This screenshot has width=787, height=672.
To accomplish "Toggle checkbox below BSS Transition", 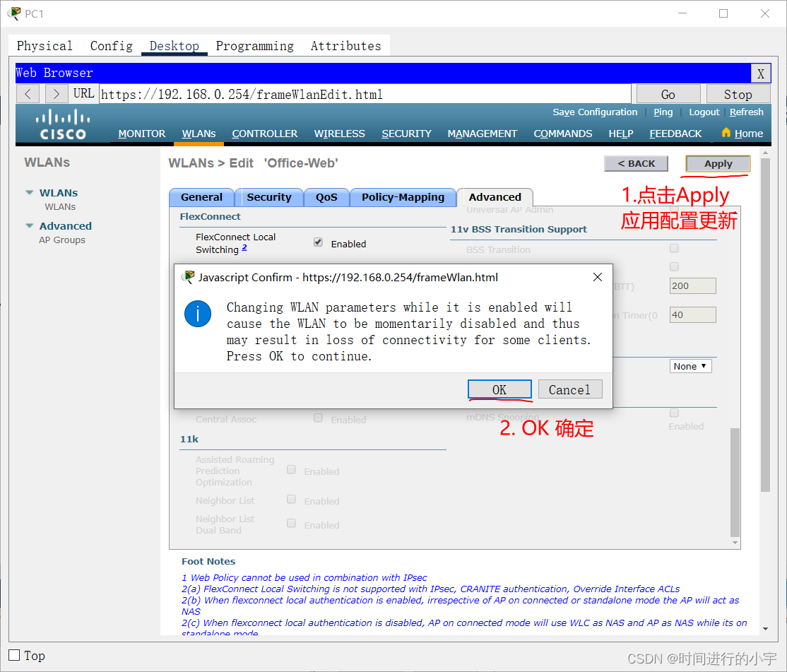I will click(674, 266).
